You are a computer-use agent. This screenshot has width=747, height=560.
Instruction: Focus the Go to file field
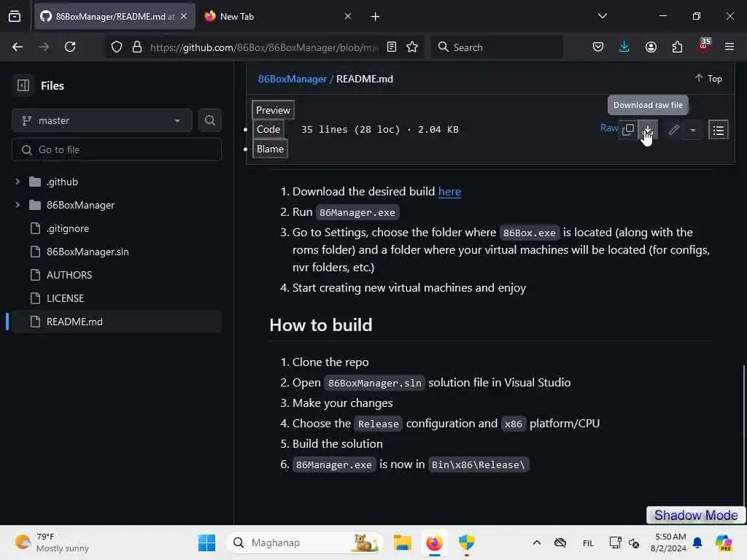tap(117, 149)
